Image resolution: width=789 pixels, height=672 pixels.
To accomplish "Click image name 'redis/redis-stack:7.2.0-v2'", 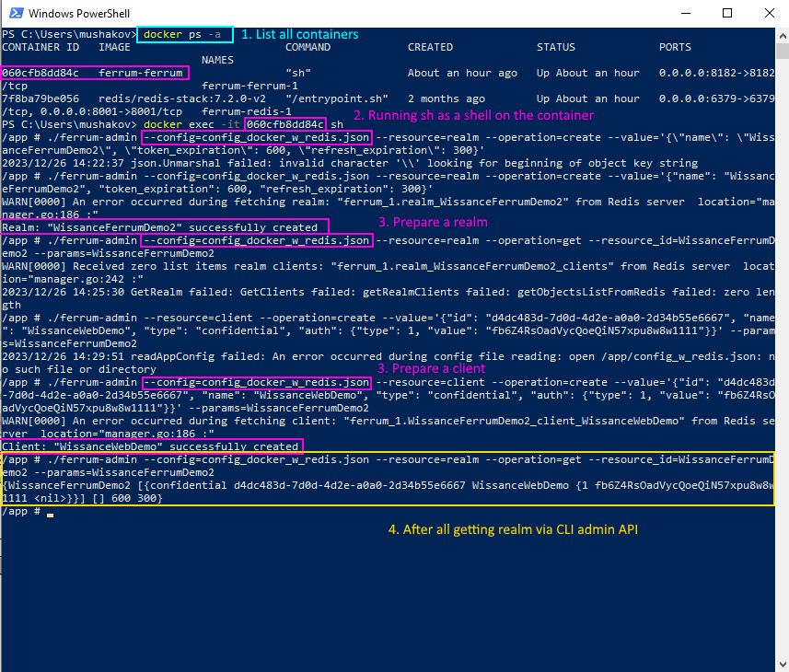I will coord(182,98).
